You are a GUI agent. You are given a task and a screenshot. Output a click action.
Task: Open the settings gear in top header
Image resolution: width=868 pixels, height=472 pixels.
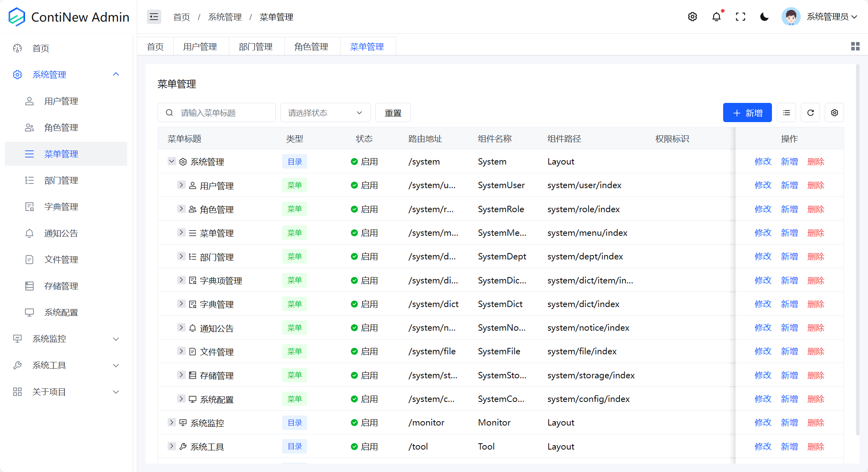[692, 17]
